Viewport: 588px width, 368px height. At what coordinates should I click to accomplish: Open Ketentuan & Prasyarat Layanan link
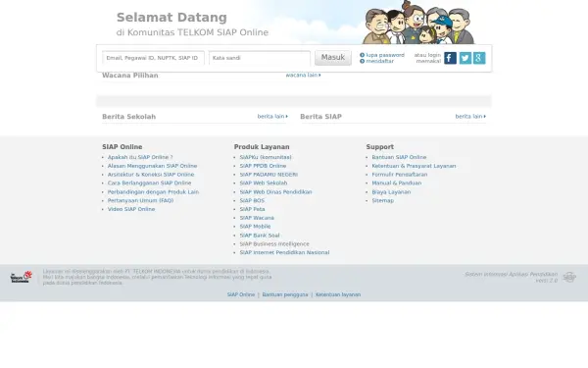click(x=414, y=166)
